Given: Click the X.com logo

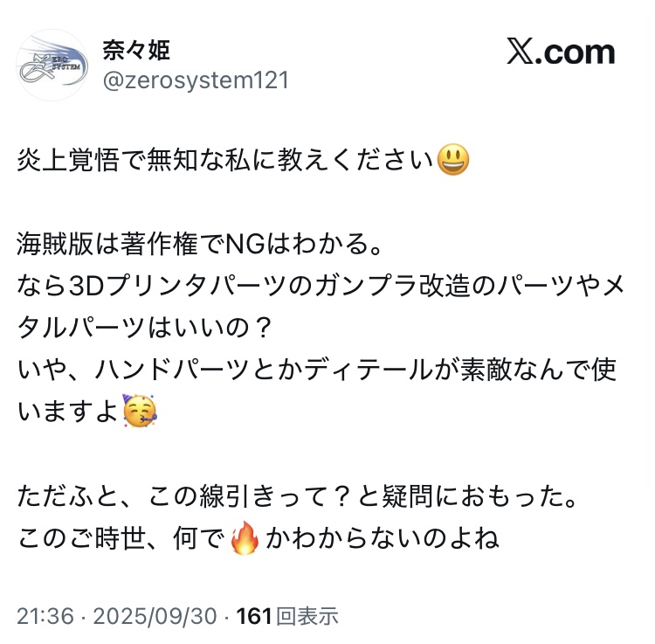Looking at the screenshot, I should 560,52.
